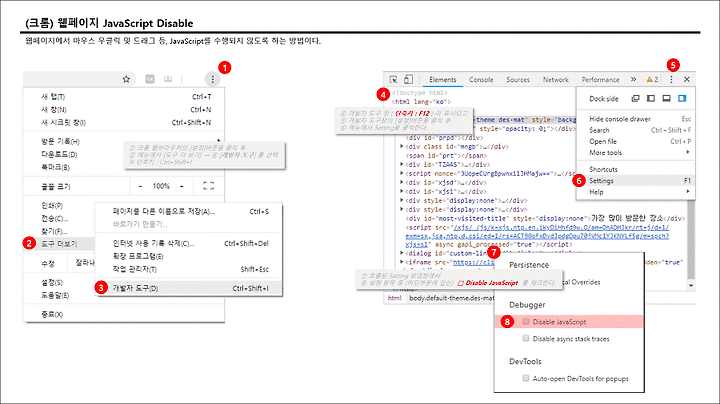
Task: Switch to the Network tab
Action: pyautogui.click(x=556, y=79)
